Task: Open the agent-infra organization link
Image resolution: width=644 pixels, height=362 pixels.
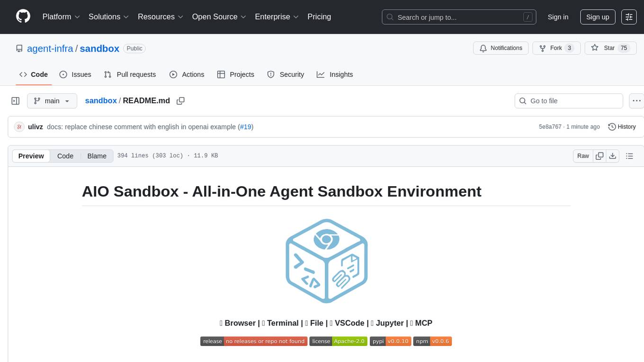Action: tap(50, 48)
